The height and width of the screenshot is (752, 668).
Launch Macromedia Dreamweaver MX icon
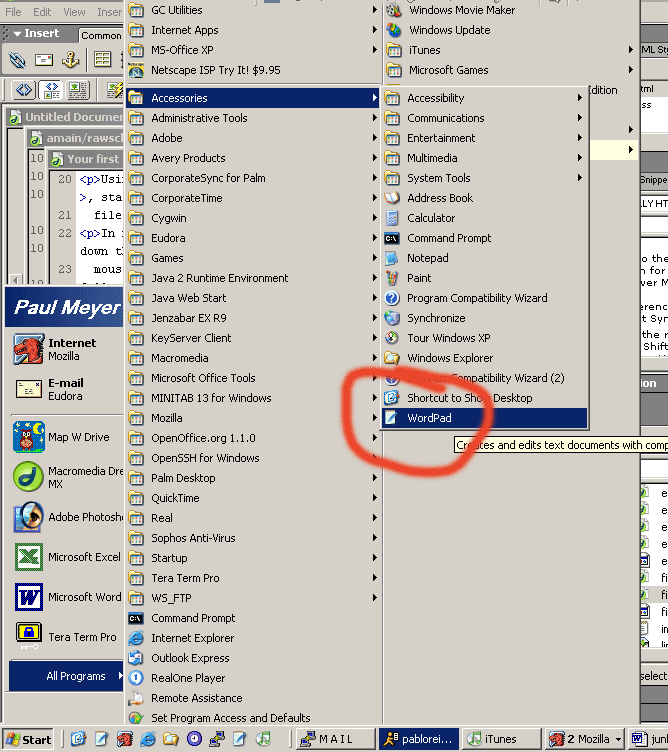(x=29, y=477)
